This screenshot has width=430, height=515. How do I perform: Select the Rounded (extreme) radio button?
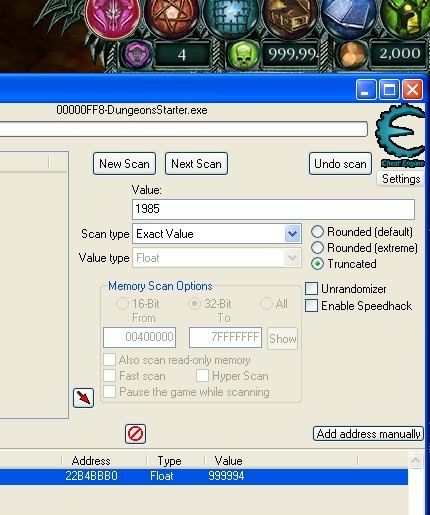click(x=317, y=248)
